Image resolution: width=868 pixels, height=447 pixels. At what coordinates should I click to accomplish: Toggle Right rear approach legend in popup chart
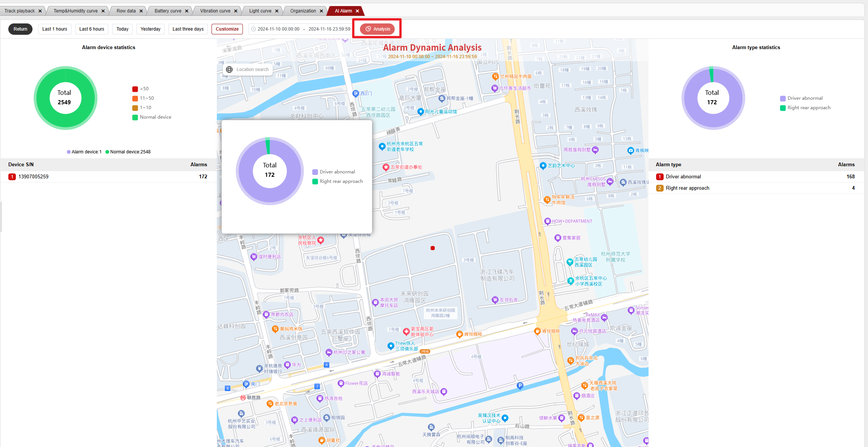tap(338, 181)
